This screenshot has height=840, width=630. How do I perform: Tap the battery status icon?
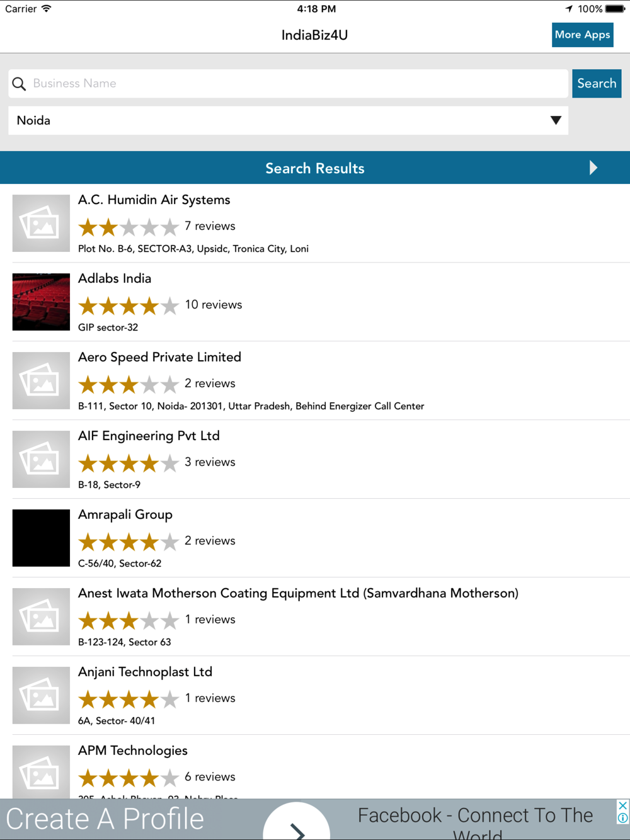(616, 9)
